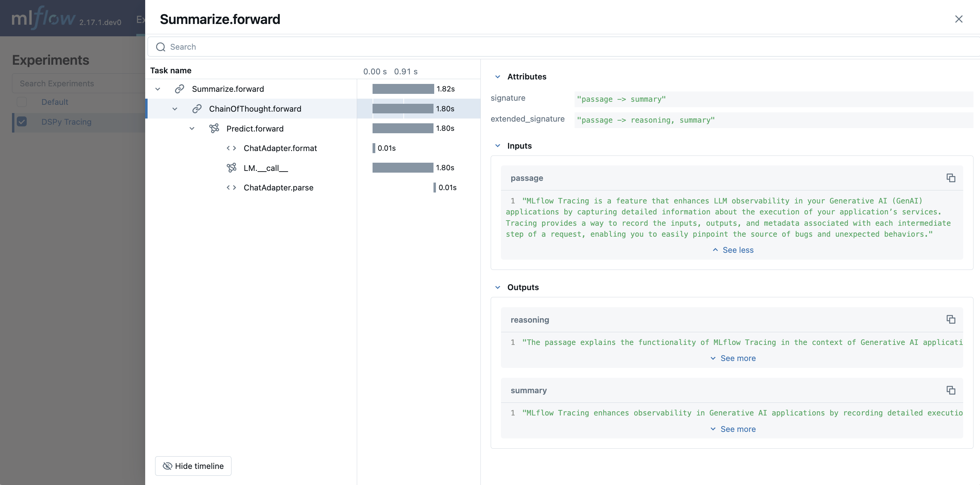The width and height of the screenshot is (980, 485).
Task: Copy the reasoning output value
Action: tap(951, 320)
